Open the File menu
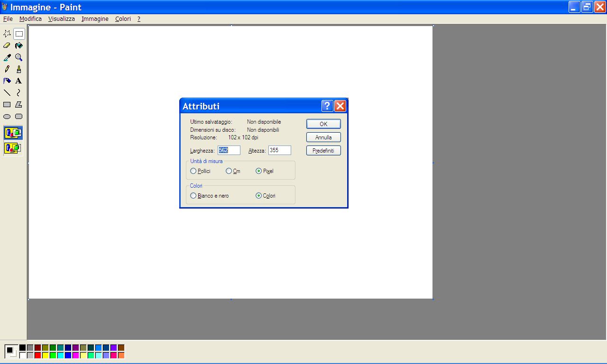Image resolution: width=607 pixels, height=364 pixels. [8, 19]
